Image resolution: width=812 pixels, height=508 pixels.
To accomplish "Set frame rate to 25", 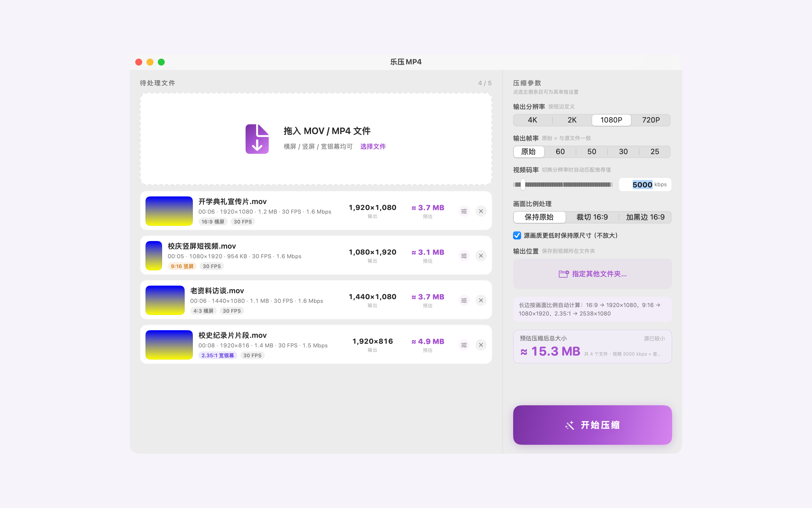I will pyautogui.click(x=655, y=152).
